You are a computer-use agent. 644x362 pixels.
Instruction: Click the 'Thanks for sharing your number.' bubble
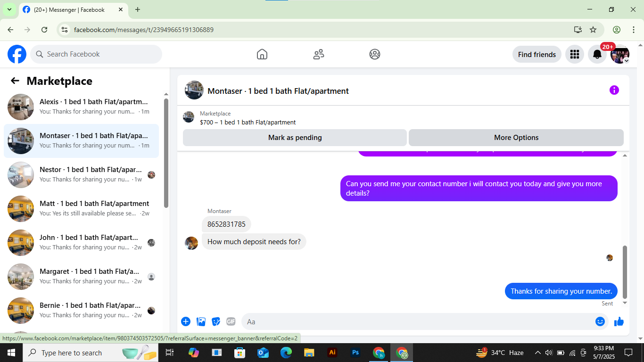tap(561, 291)
